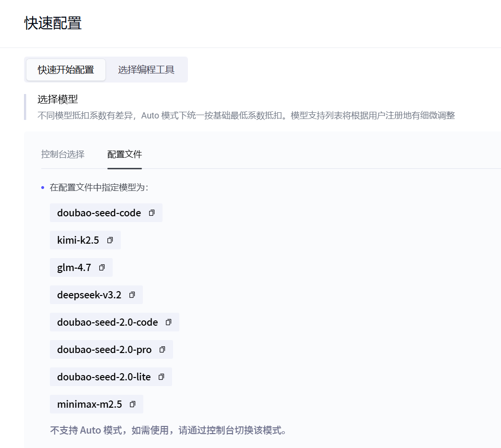The height and width of the screenshot is (448, 501).
Task: Switch to the 快速开始配置 tab
Action: (x=66, y=70)
